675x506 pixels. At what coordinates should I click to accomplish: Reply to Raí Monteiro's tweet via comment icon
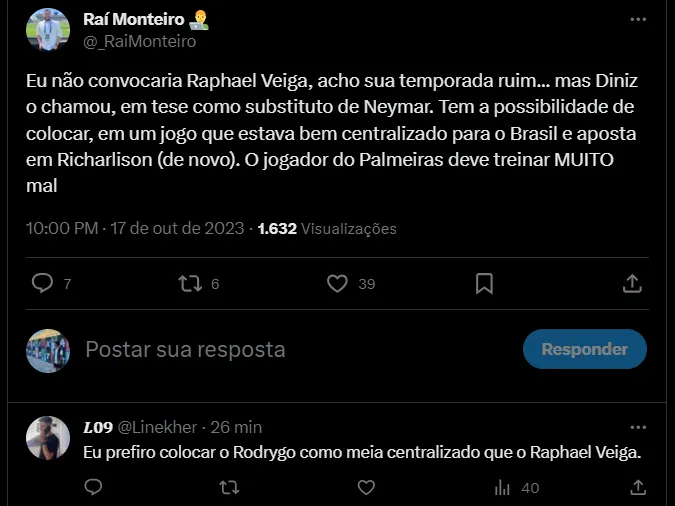coord(42,284)
